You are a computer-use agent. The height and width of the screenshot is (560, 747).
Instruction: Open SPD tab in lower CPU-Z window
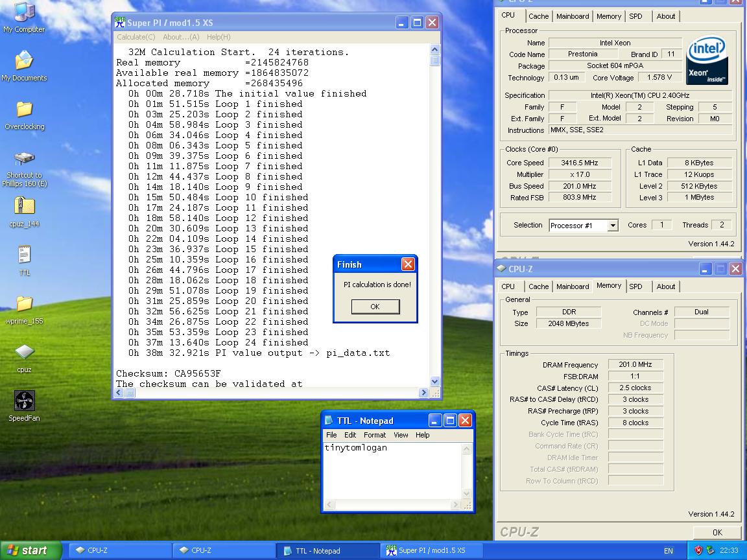point(635,286)
